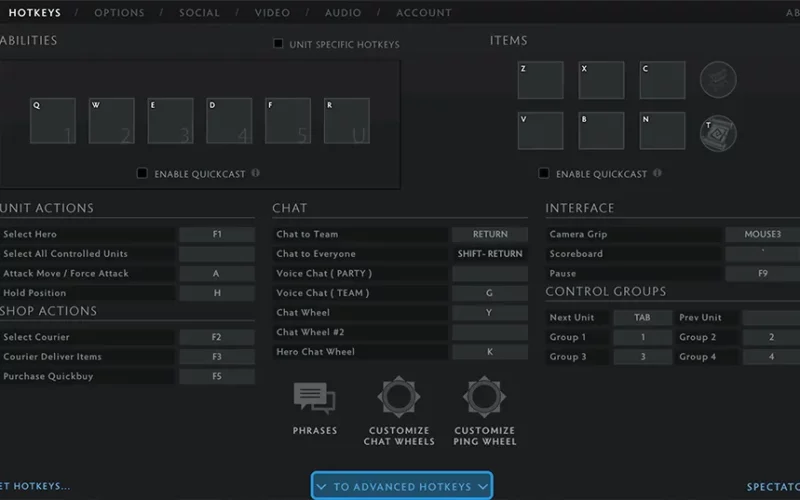Select ability slot bound to Q
Screen dimensions: 800x500
click(53, 121)
